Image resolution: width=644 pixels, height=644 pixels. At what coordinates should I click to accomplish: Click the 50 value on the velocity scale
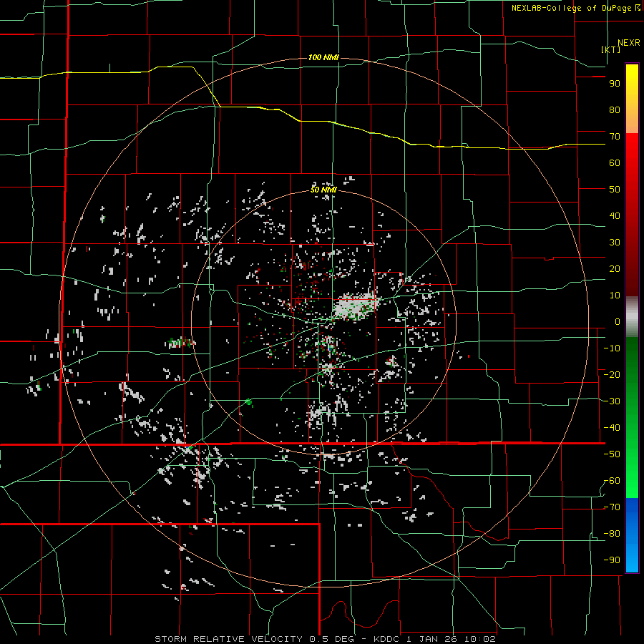click(615, 190)
